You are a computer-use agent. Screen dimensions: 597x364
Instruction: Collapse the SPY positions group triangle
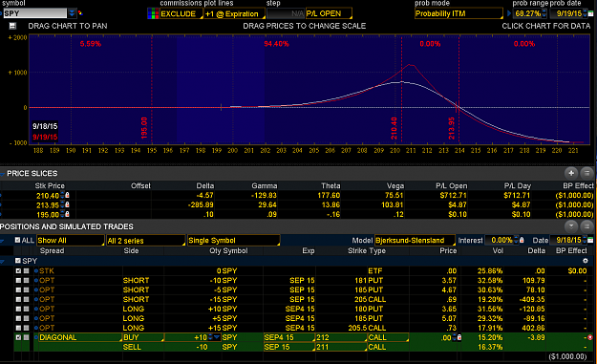[x=3, y=261]
